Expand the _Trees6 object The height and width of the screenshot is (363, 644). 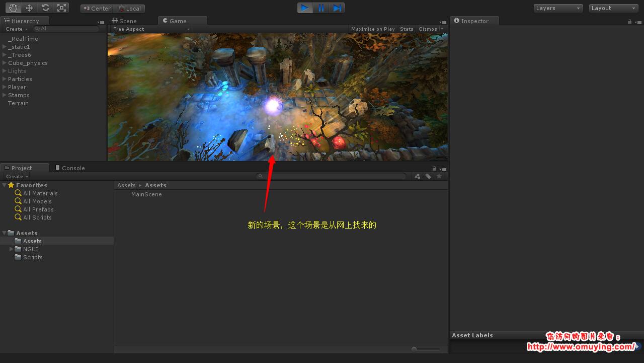coord(5,55)
